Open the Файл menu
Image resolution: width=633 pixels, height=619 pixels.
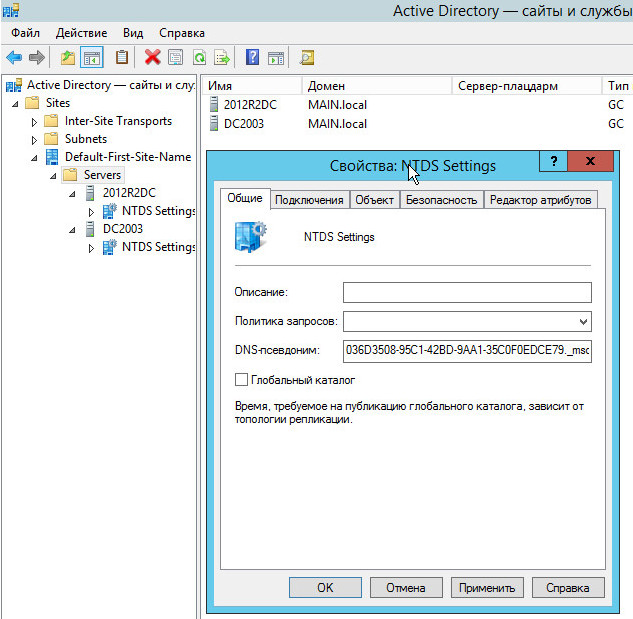(x=25, y=33)
